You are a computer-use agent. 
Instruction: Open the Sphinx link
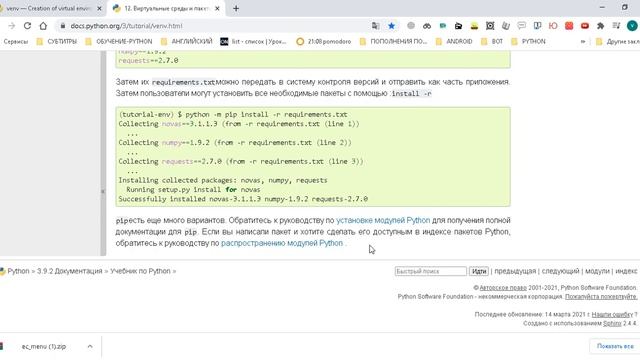(x=612, y=323)
